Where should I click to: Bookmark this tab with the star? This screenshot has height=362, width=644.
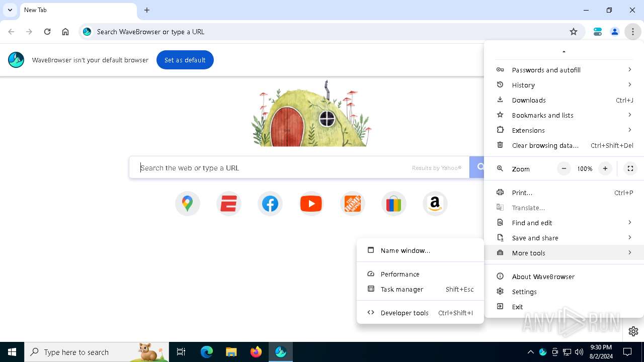[x=574, y=32]
